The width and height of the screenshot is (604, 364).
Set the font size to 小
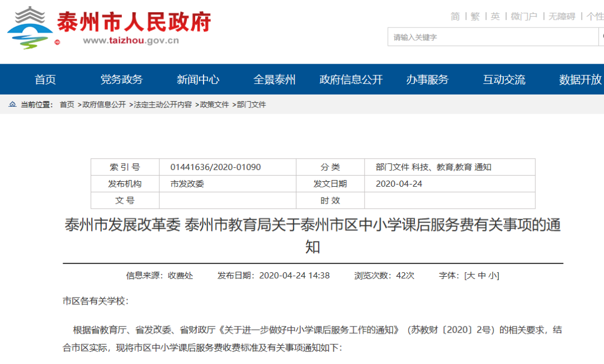(492, 276)
